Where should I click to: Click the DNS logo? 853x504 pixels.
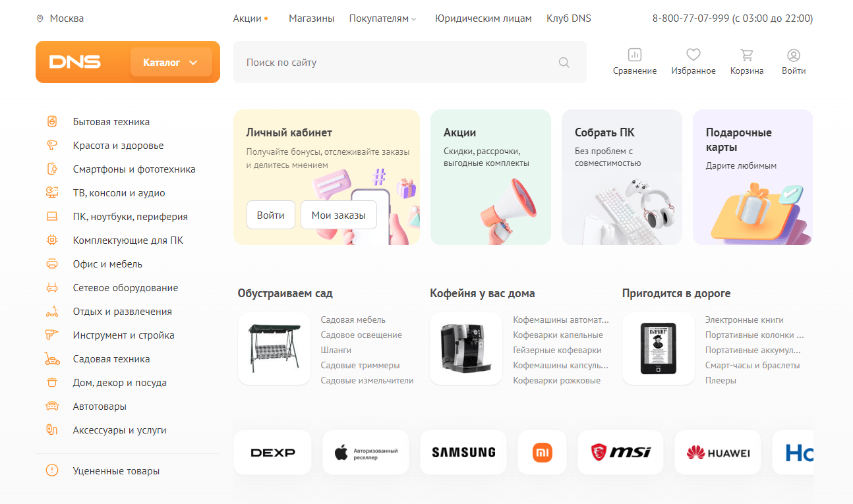[x=75, y=63]
